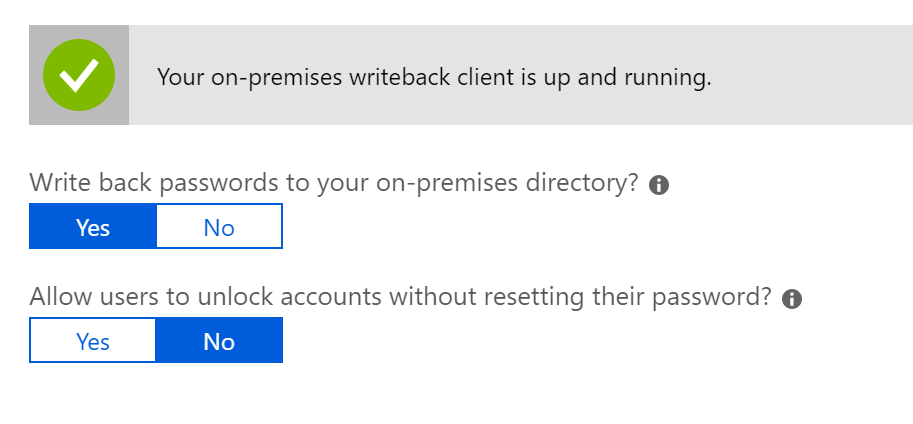Click the 'Allow users to unlock accounts' label
This screenshot has width=913, height=424.
click(401, 298)
